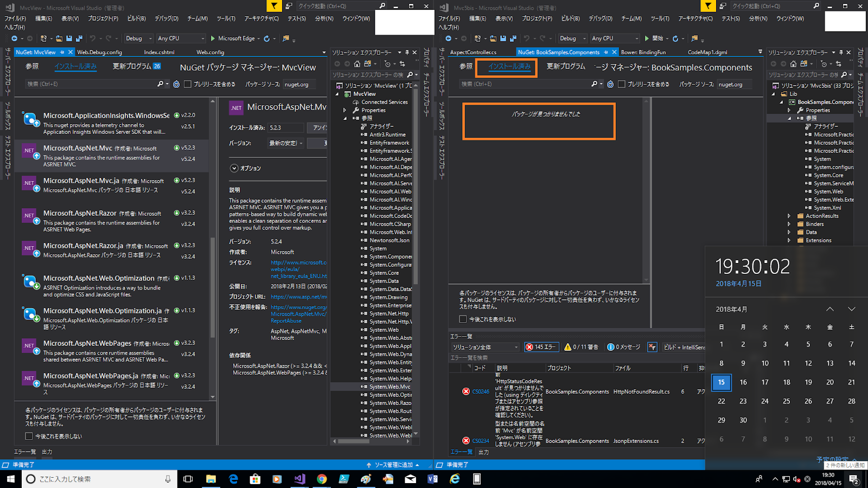
Task: Toggle the 0/11 warnings filter button
Action: 582,347
